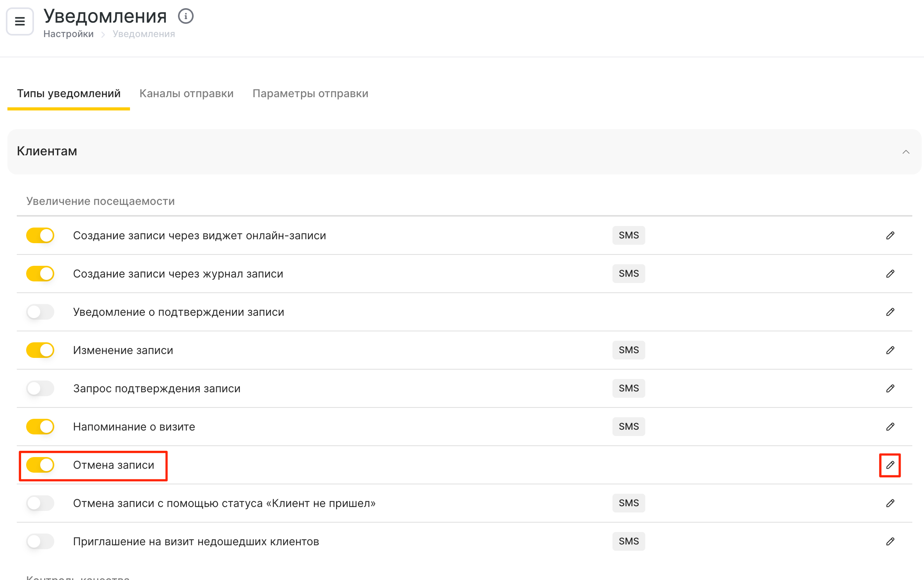924x580 pixels.
Task: Edit the 'Отмена записи' notification
Action: (890, 465)
